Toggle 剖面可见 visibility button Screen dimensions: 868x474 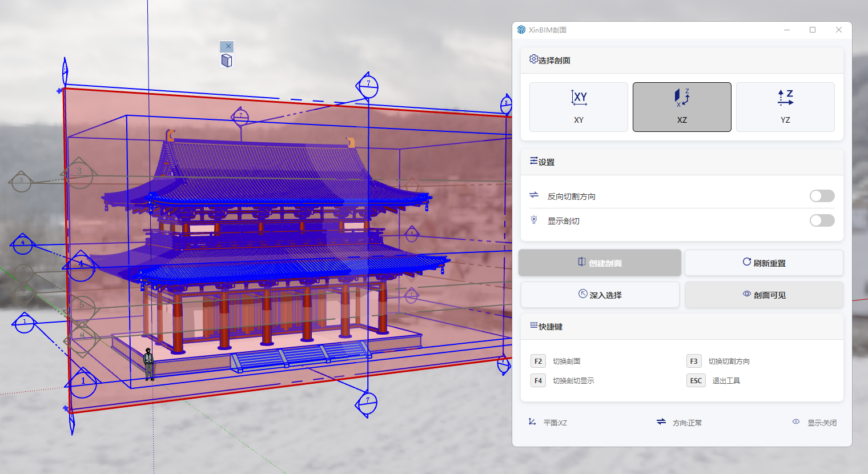pos(764,295)
